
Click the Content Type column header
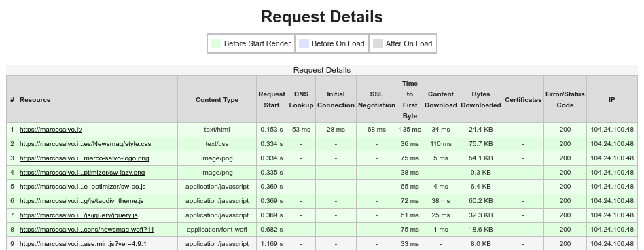(217, 100)
